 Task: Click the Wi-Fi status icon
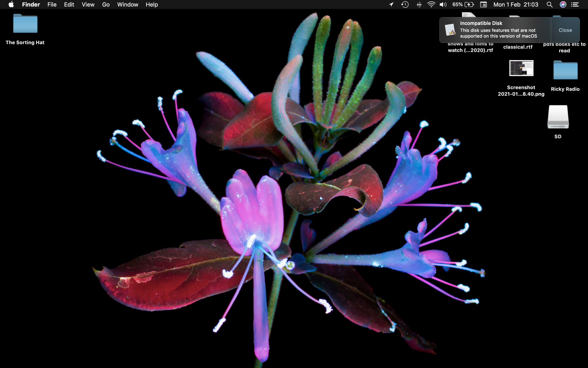431,4
